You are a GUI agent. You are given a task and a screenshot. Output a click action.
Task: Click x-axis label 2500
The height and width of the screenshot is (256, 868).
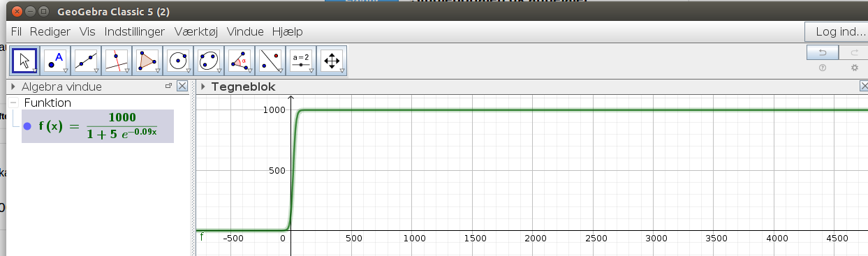tap(596, 238)
